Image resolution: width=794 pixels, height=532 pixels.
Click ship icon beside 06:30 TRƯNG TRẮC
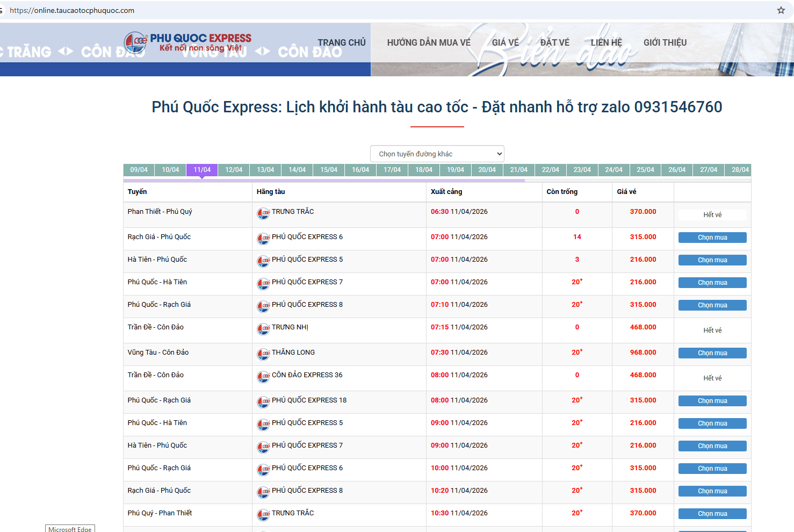point(263,213)
